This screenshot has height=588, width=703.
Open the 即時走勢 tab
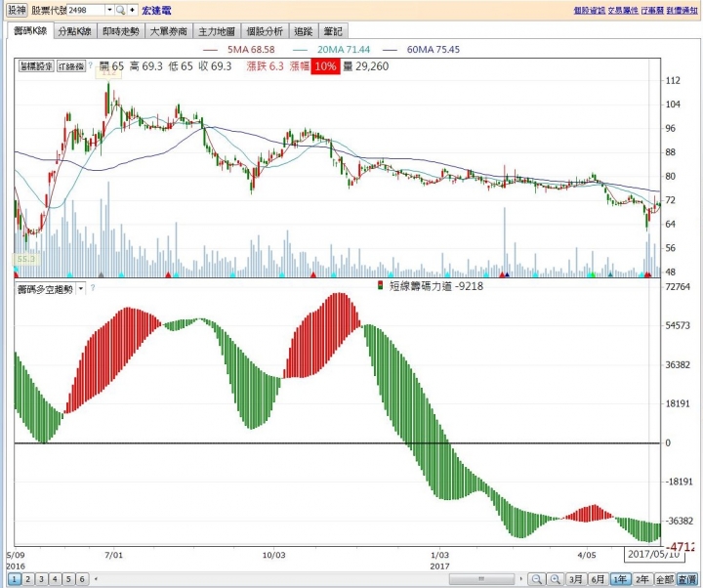click(121, 31)
